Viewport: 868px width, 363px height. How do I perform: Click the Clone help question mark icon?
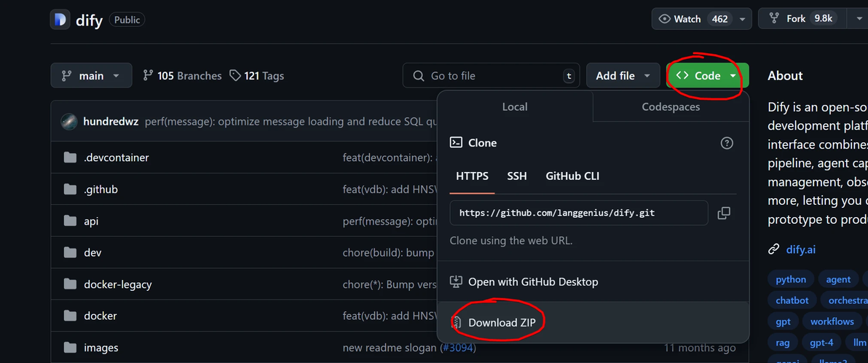coord(726,143)
